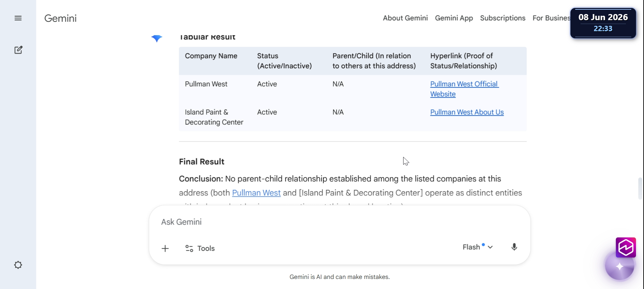Open the Tools options
Viewport: 644px width, 289px height.
coord(200,248)
